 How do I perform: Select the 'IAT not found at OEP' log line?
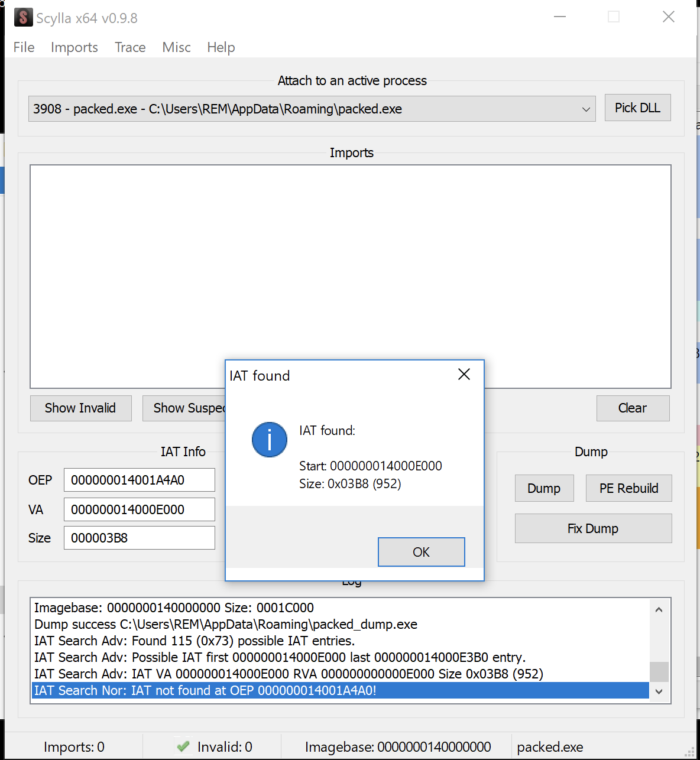point(340,690)
